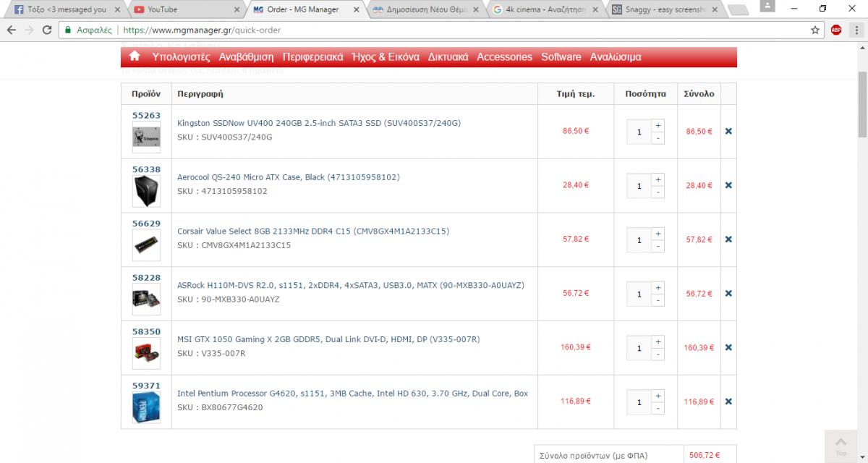Open MSI GTX 1050 Gaming X link
Image resolution: width=868 pixels, height=463 pixels.
click(328, 339)
